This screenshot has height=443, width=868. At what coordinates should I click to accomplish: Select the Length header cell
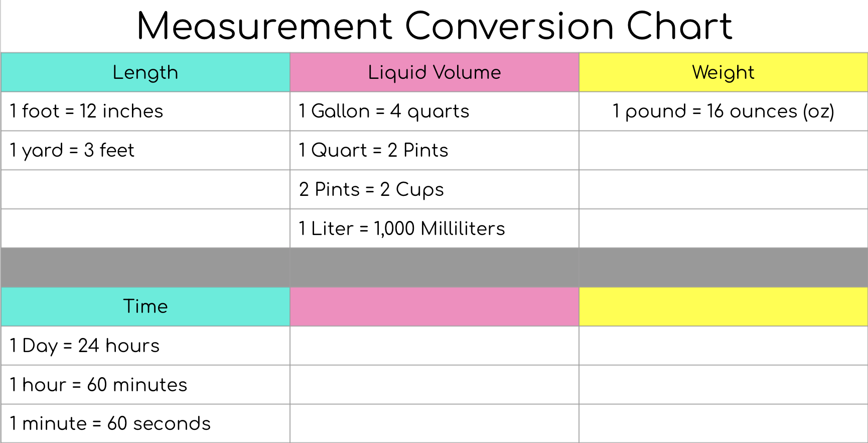[146, 72]
